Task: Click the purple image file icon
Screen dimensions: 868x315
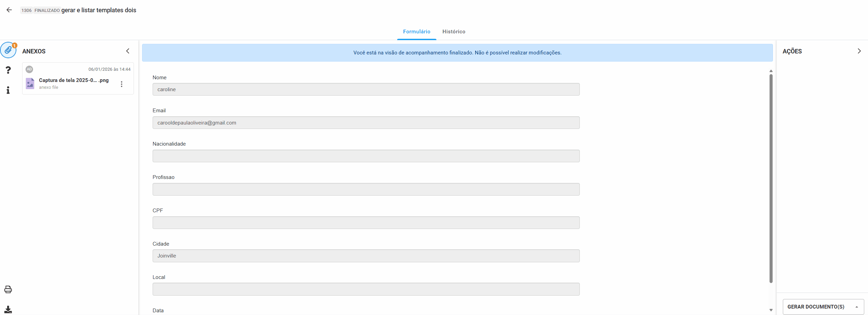Action: (x=30, y=83)
